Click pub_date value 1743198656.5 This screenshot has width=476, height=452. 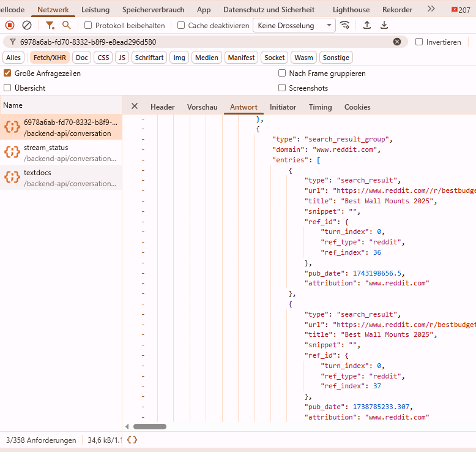click(x=377, y=273)
